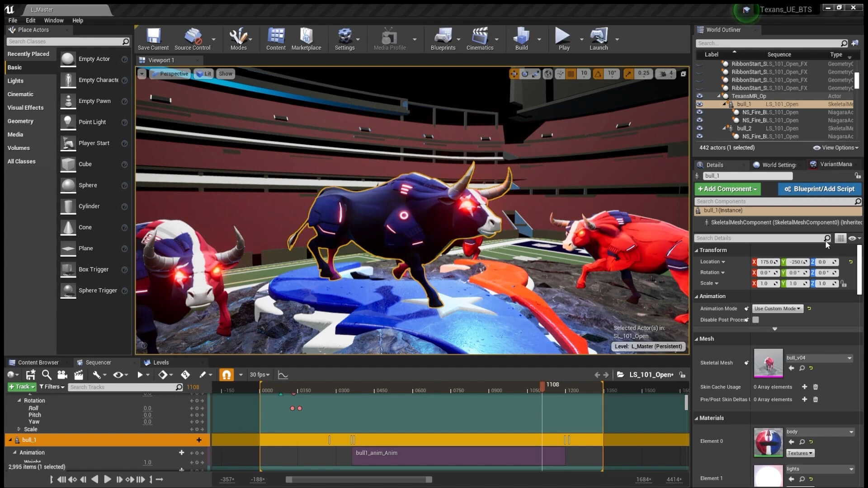Open View Options in World Outliner
Image resolution: width=868 pixels, height=488 pixels.
tap(835, 147)
